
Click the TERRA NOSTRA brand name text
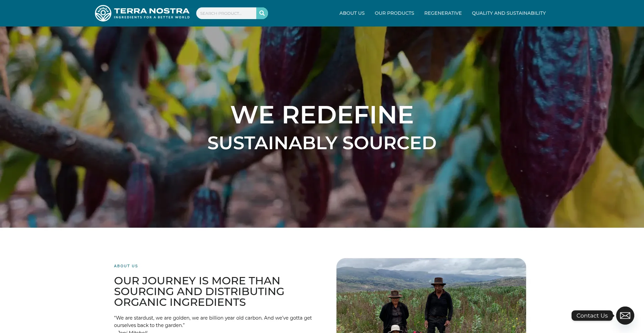tap(152, 11)
